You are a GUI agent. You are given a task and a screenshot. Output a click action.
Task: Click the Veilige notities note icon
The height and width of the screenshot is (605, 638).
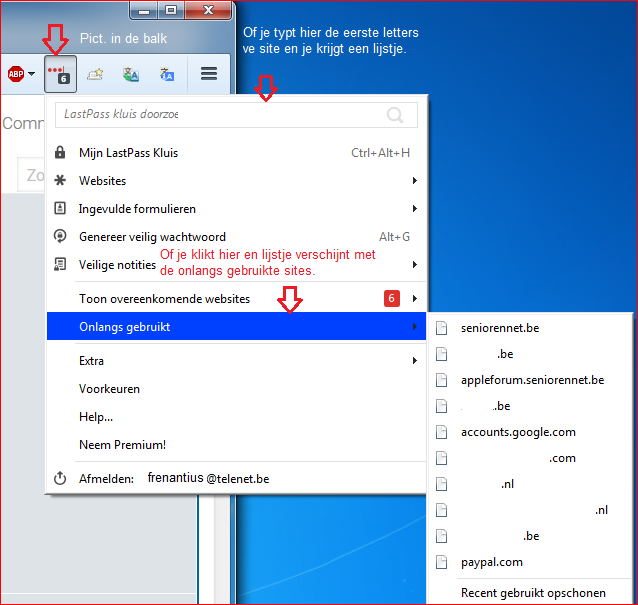[60, 264]
